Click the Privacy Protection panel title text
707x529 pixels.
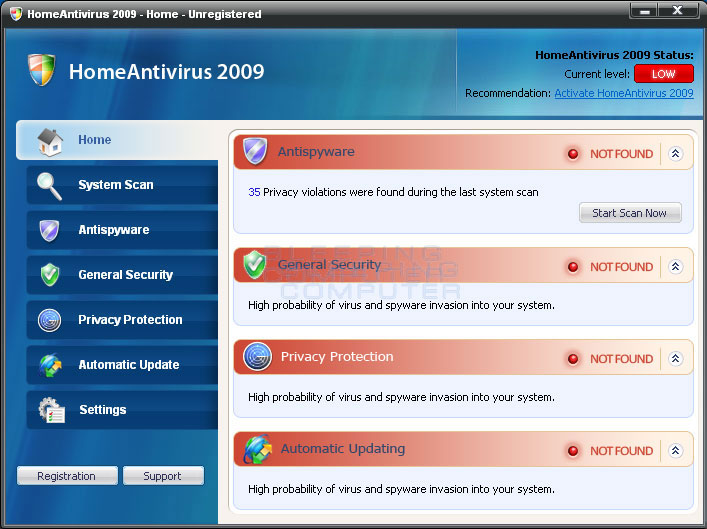(337, 357)
